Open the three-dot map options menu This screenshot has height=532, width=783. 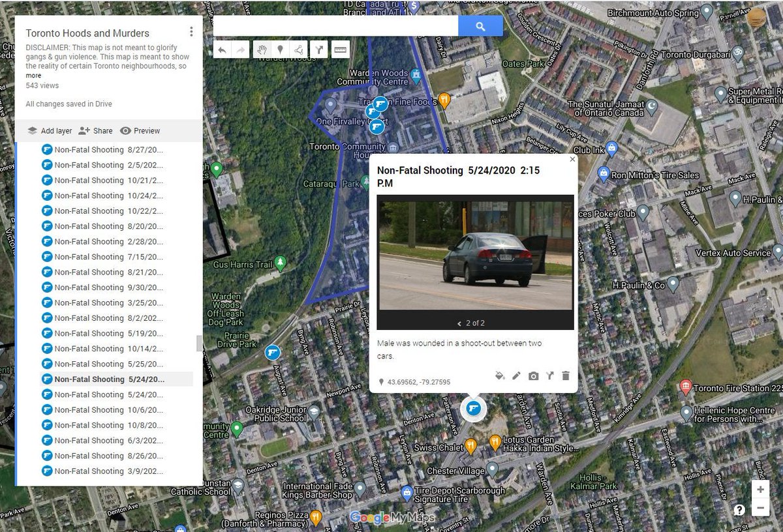[191, 31]
